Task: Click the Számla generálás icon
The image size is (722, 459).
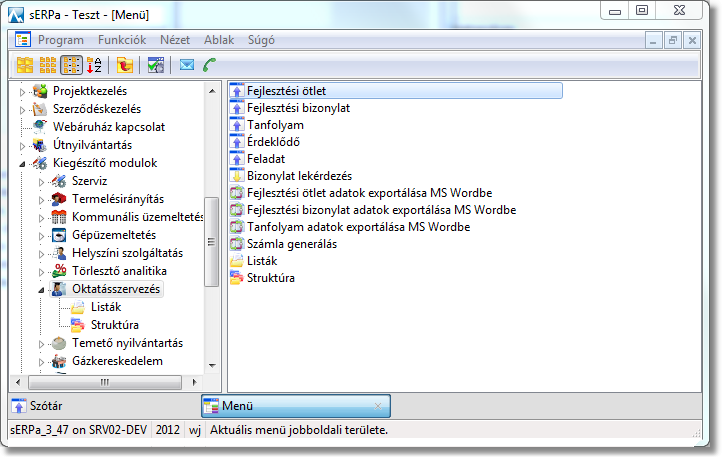Action: pos(237,244)
